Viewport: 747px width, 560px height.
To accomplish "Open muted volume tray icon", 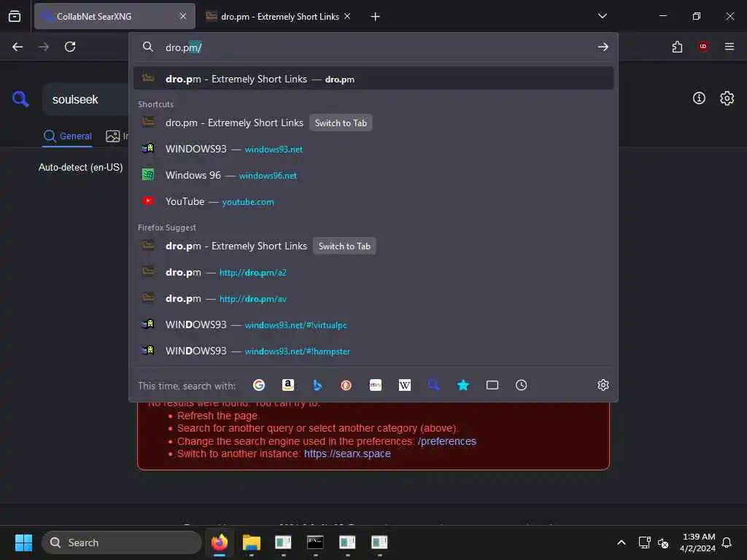I will (662, 542).
